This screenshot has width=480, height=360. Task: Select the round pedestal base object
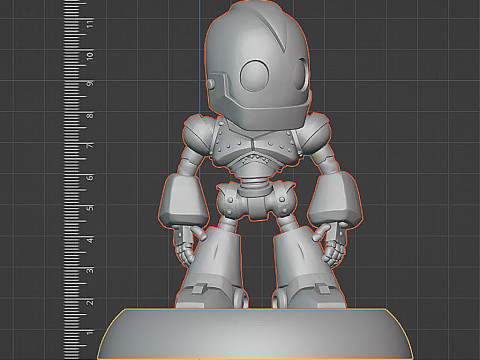[255, 334]
